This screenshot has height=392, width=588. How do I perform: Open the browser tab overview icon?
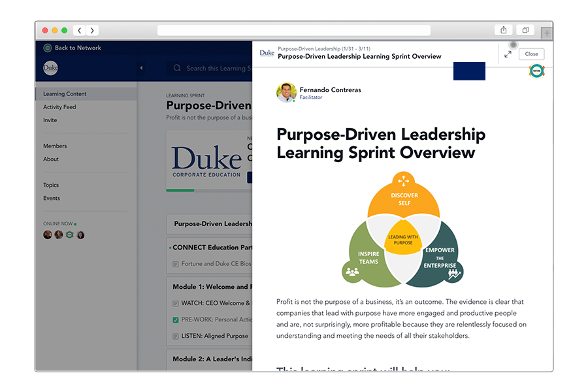pyautogui.click(x=525, y=30)
